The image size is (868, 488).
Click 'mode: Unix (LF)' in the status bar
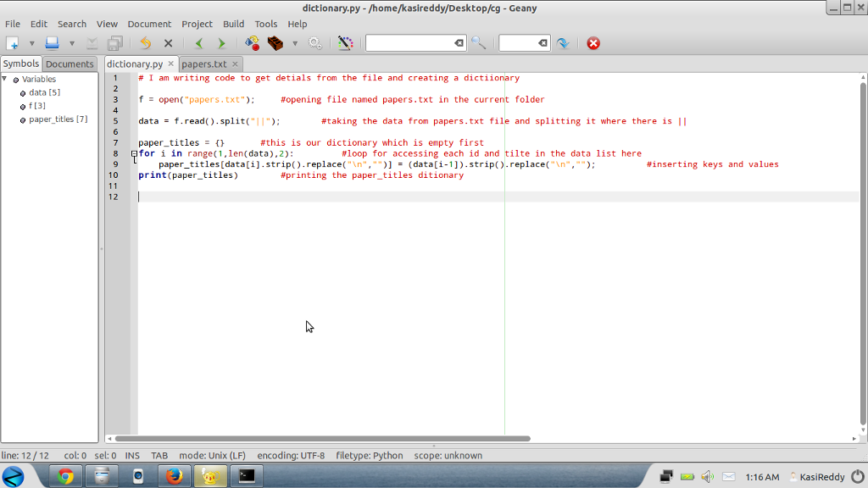[x=212, y=456]
